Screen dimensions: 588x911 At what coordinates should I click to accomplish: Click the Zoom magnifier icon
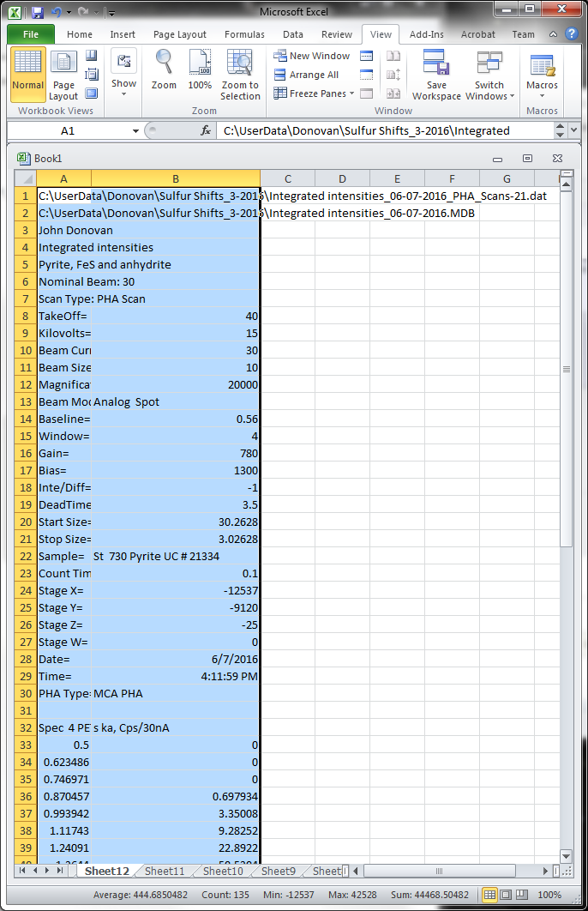[x=164, y=64]
